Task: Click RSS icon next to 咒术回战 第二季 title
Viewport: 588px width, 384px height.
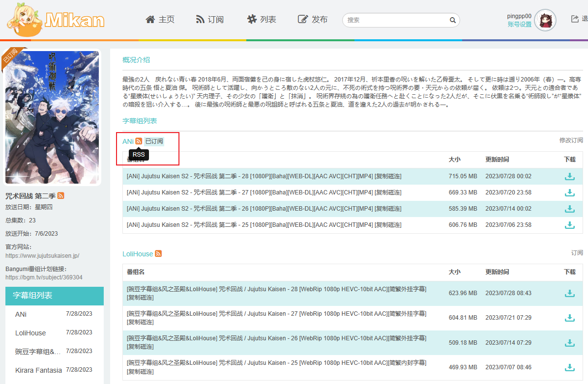Action: pyautogui.click(x=61, y=195)
